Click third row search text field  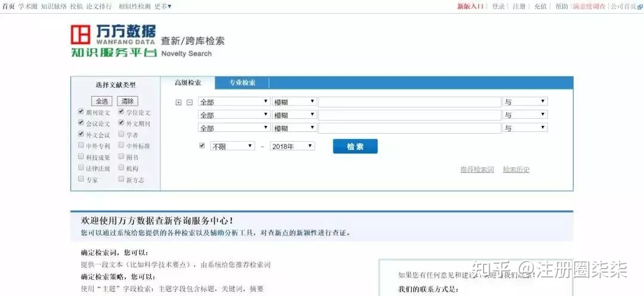pyautogui.click(x=410, y=128)
